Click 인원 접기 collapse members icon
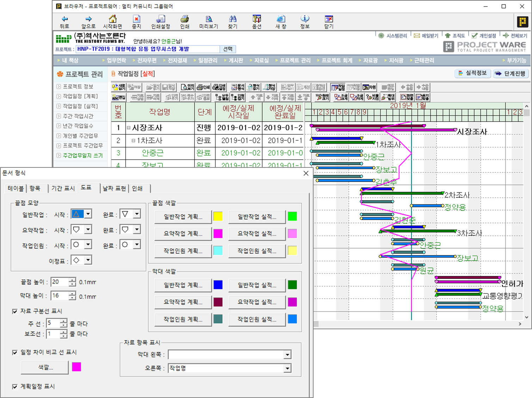The image size is (532, 398). tap(237, 97)
